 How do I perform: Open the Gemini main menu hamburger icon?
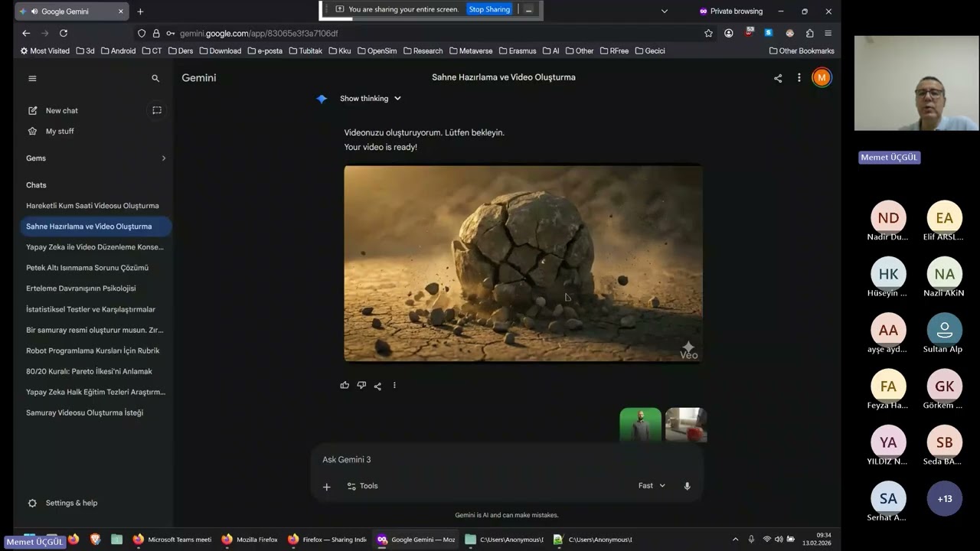32,78
